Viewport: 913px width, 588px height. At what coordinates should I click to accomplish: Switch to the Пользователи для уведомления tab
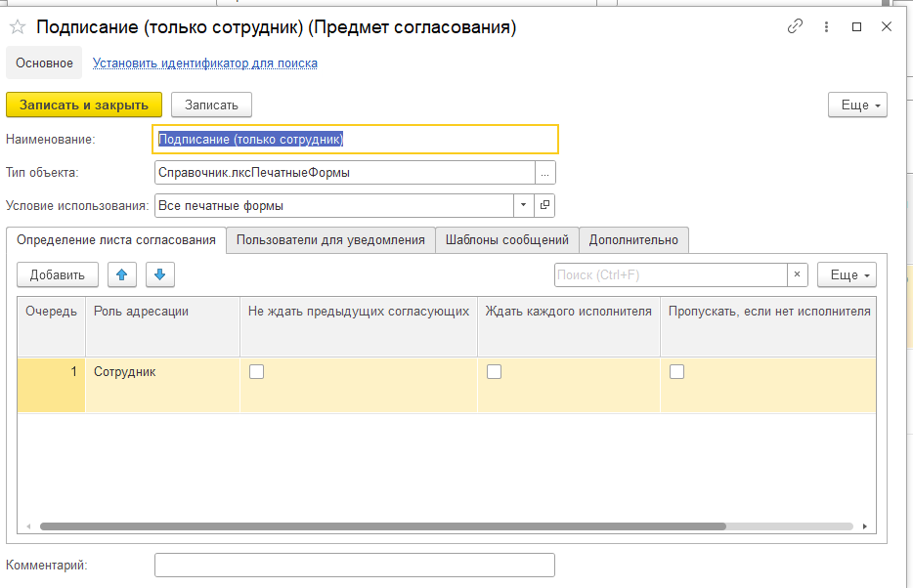330,240
